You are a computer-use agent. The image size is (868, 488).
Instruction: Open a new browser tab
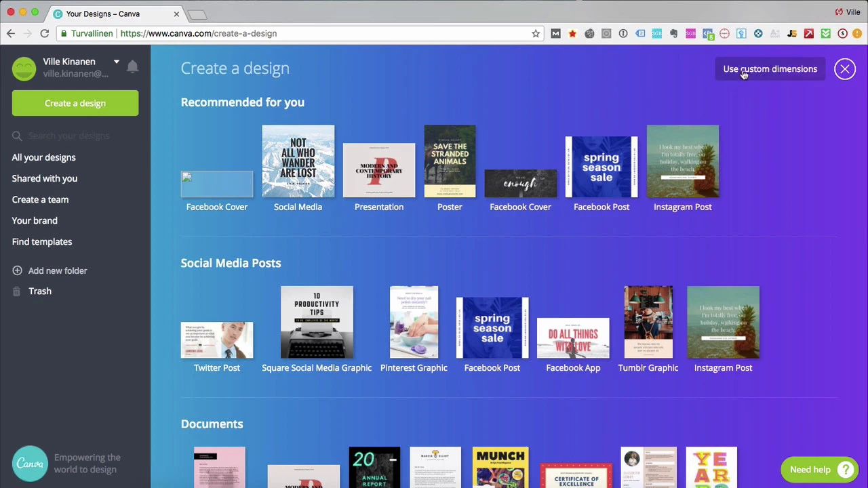pos(197,14)
